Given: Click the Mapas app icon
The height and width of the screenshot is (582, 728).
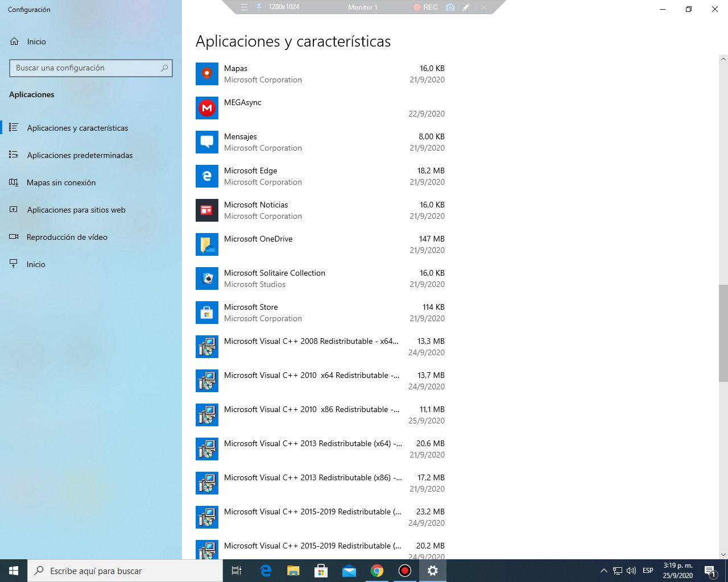Looking at the screenshot, I should [207, 74].
